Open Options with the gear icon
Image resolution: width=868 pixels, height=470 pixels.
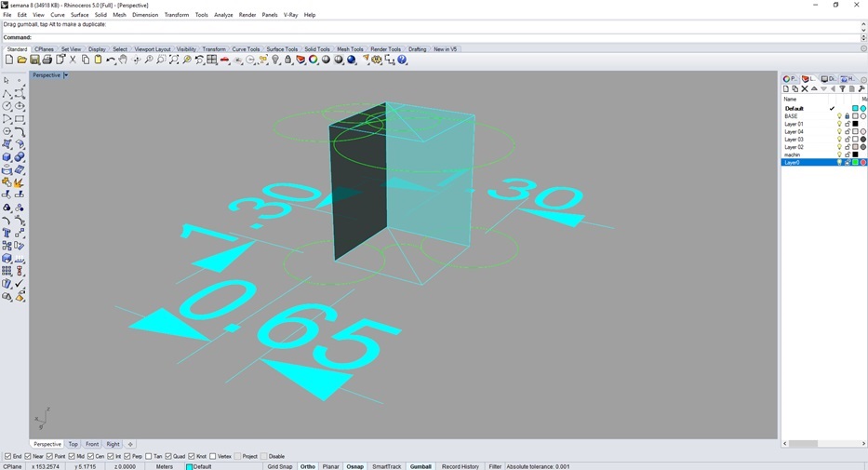click(377, 60)
